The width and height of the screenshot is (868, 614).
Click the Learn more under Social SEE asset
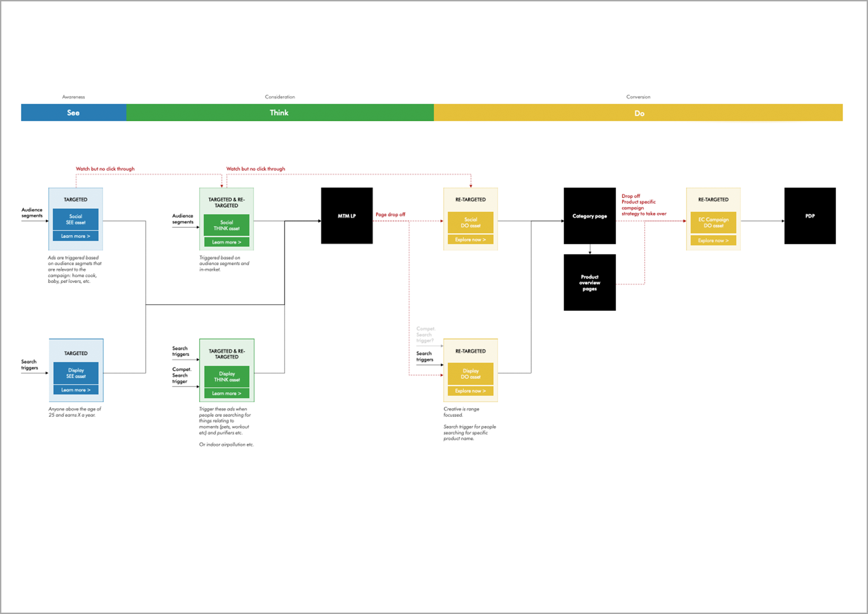click(x=76, y=236)
